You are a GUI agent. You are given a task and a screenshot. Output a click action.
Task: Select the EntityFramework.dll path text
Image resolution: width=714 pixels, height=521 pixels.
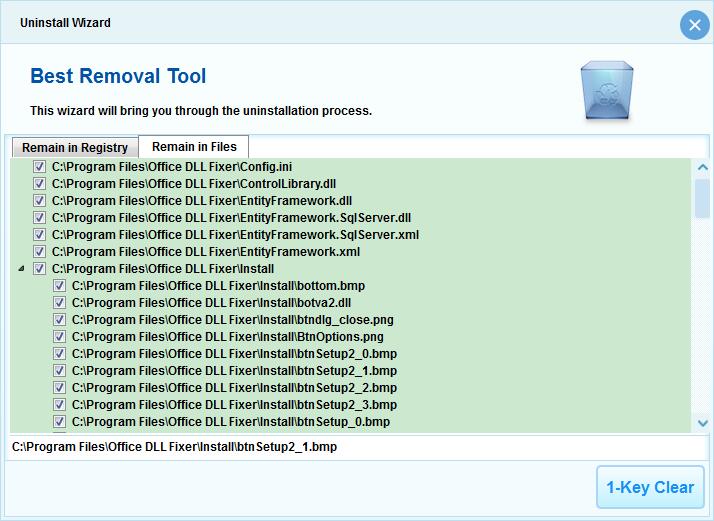coord(202,201)
